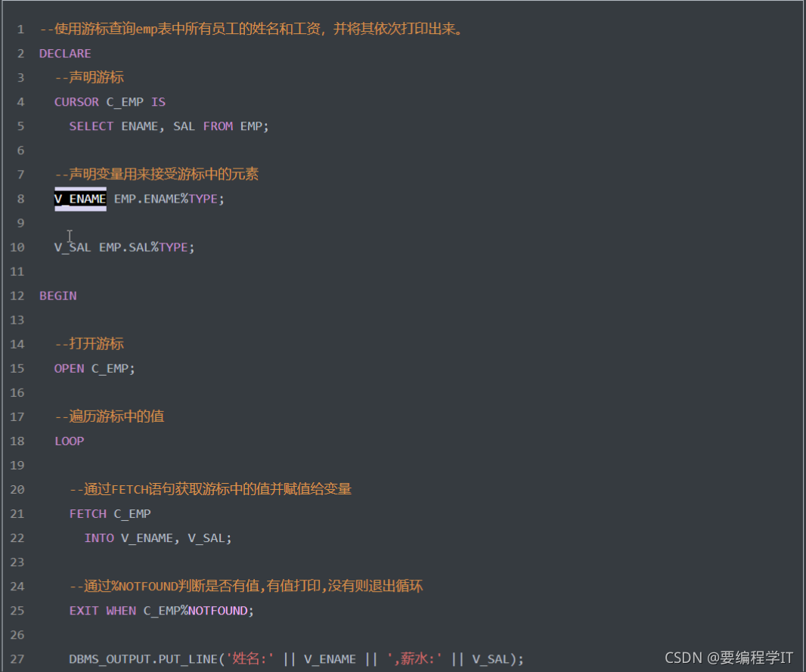The height and width of the screenshot is (672, 806).
Task: Click the comment 打开游标 on line 14
Action: coord(91,344)
